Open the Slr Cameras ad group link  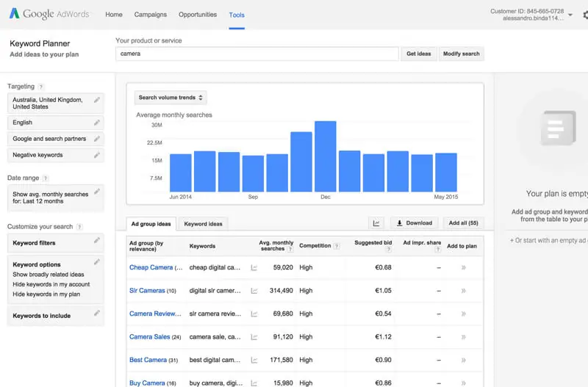click(147, 291)
